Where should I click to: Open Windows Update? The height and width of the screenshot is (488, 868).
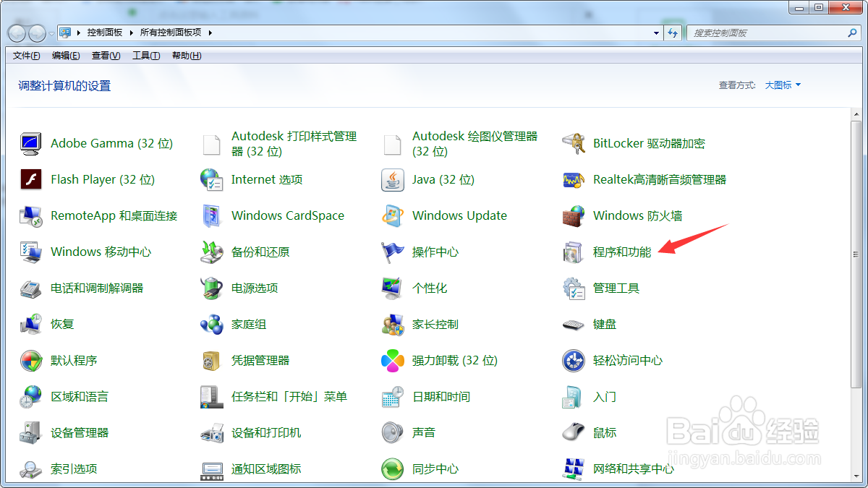pyautogui.click(x=459, y=215)
